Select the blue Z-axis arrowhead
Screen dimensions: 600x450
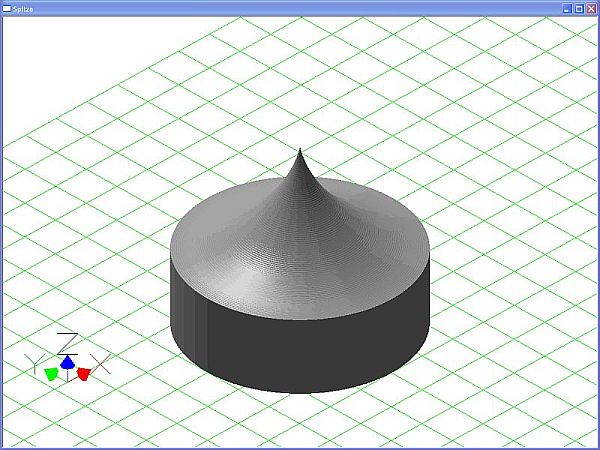click(66, 361)
